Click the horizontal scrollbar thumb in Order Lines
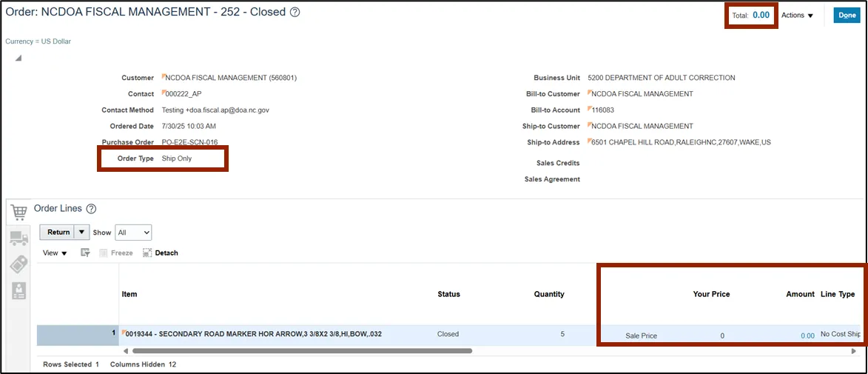Screen dimensions: 868x374 coord(302,351)
